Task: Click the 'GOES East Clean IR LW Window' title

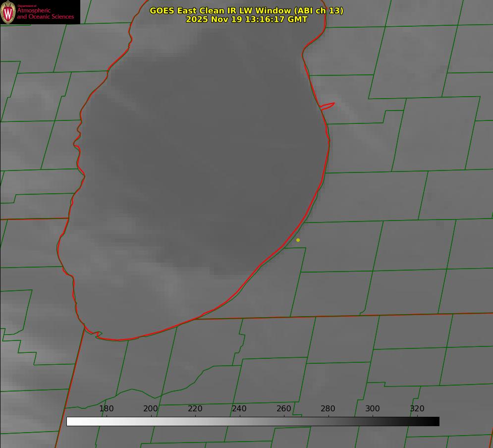Action: pyautogui.click(x=247, y=10)
